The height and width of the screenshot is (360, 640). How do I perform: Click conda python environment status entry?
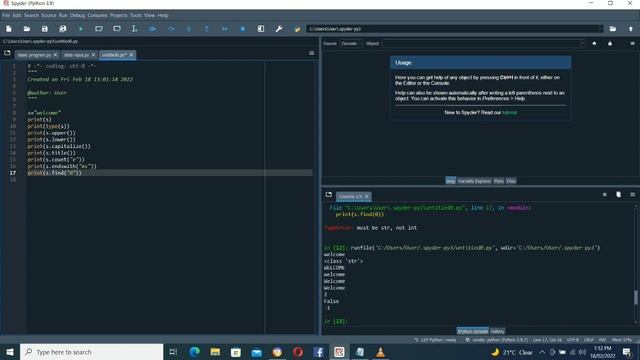click(497, 340)
